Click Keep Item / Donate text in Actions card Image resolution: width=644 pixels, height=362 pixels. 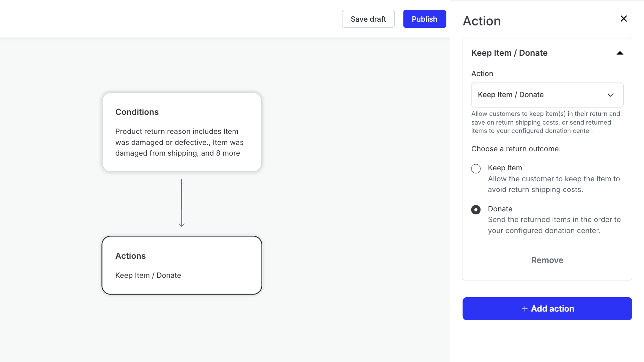coord(148,276)
